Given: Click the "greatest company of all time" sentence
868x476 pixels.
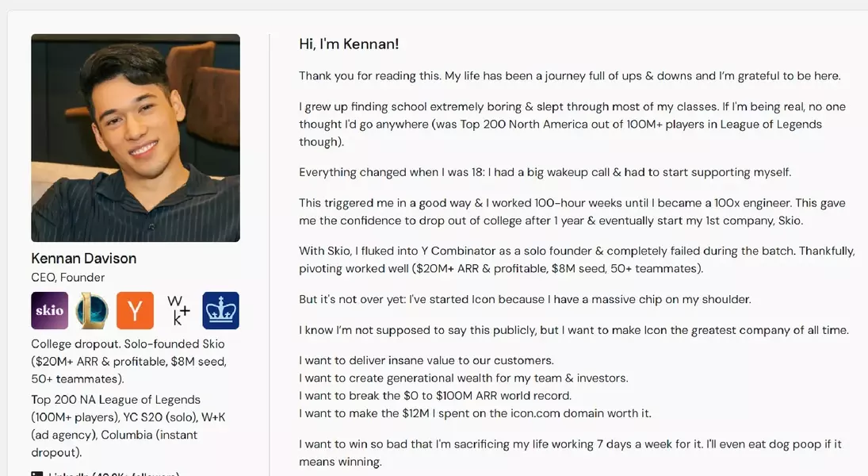Looking at the screenshot, I should point(573,330).
